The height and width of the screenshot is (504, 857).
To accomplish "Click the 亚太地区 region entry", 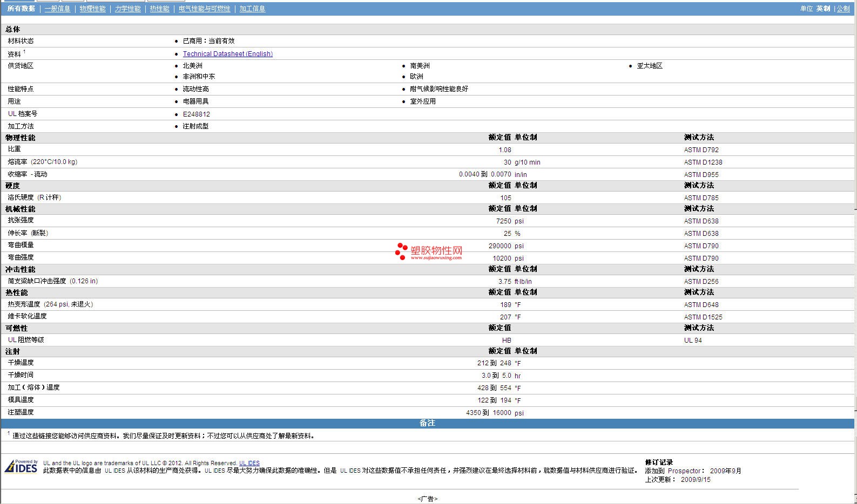I will pos(650,66).
